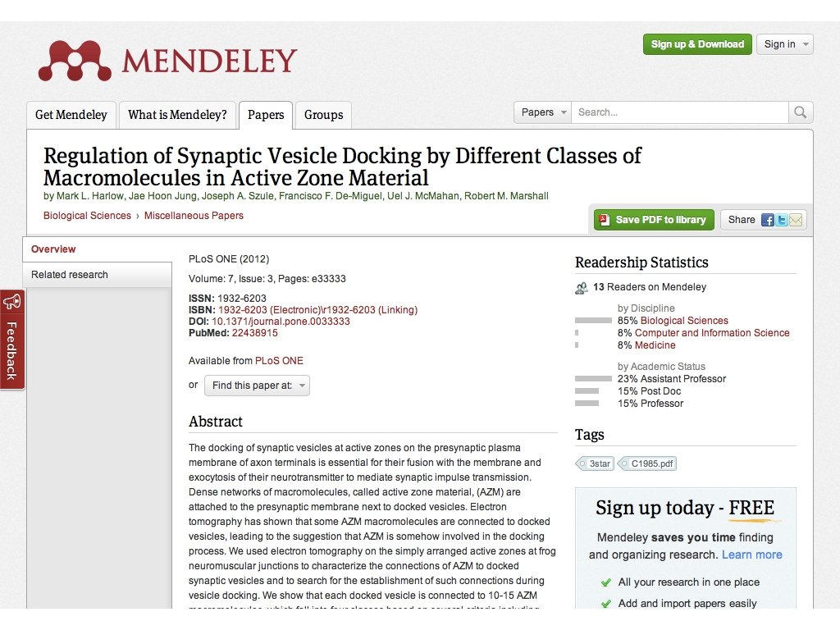Open the Sign in dropdown
840x630 pixels.
click(x=784, y=44)
